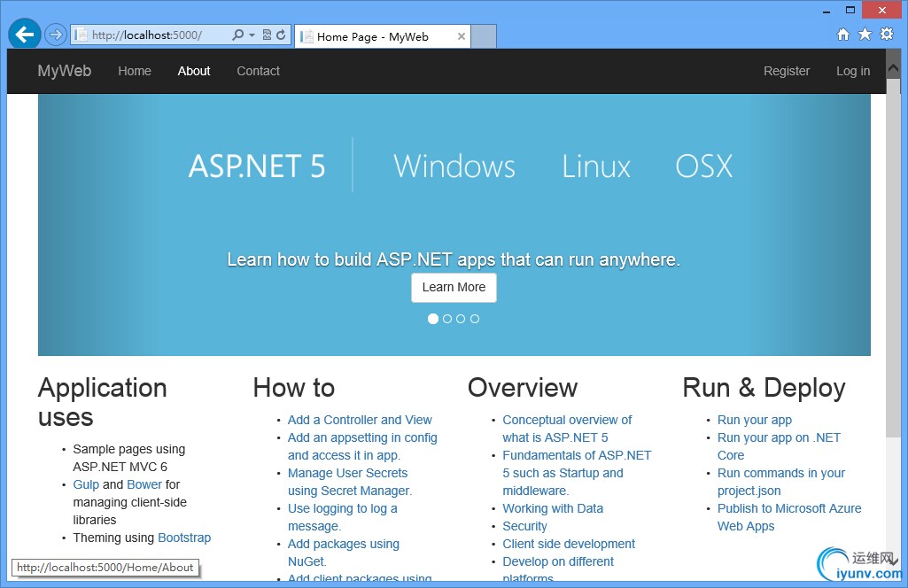Open the Contact navigation item

259,71
